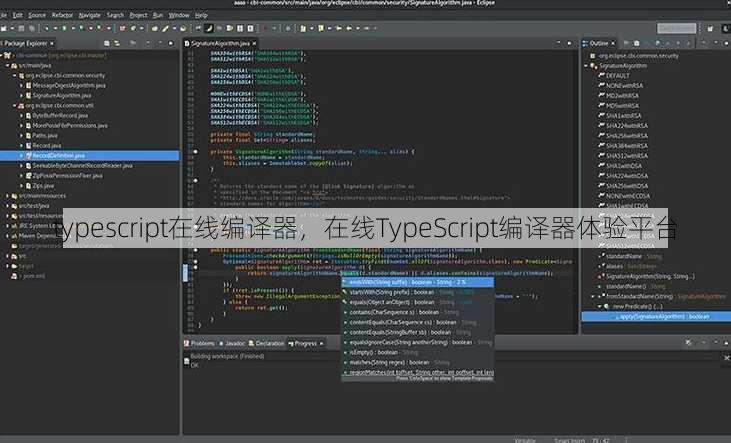Click the Open Type toolbar icon
731x443 pixels.
point(155,28)
